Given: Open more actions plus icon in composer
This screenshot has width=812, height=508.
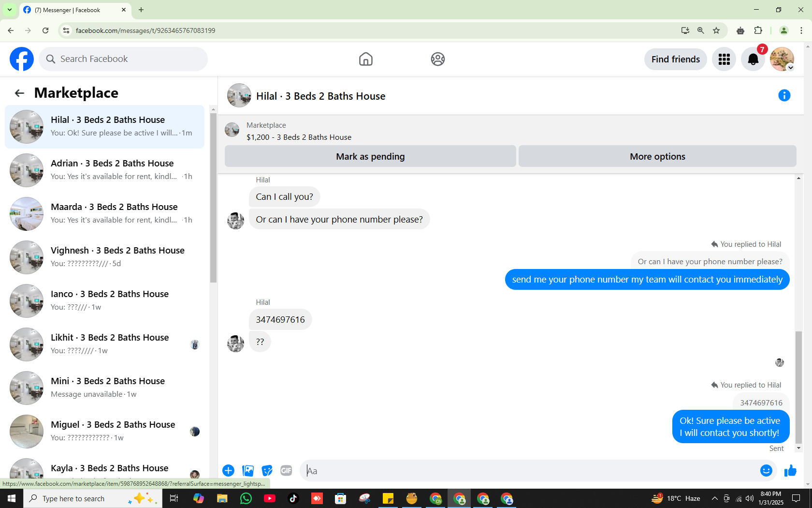Looking at the screenshot, I should tap(228, 470).
